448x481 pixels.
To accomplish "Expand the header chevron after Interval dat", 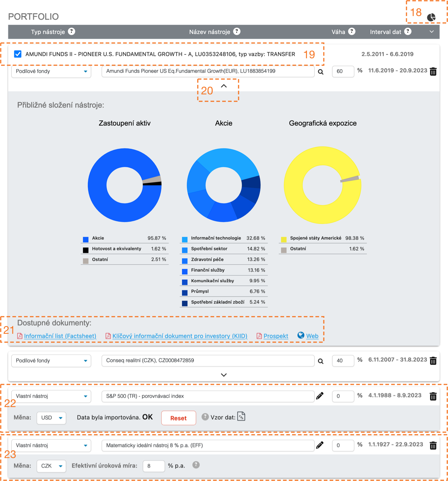I will [432, 32].
